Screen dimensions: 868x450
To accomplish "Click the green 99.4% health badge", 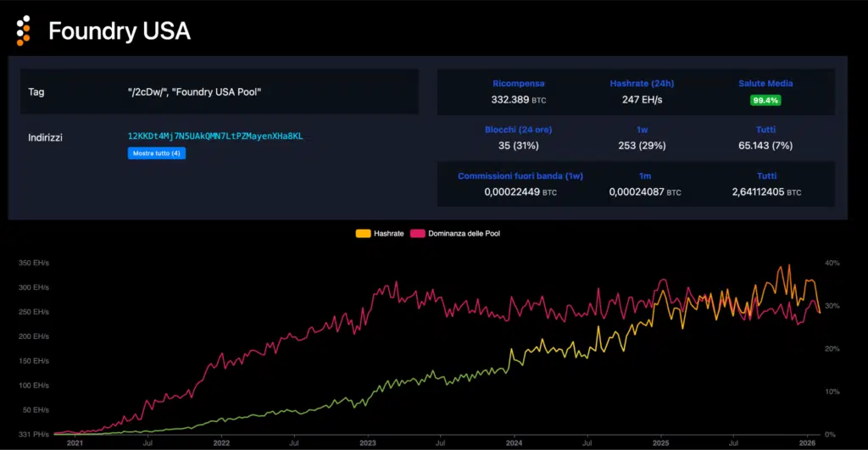I will [x=765, y=100].
